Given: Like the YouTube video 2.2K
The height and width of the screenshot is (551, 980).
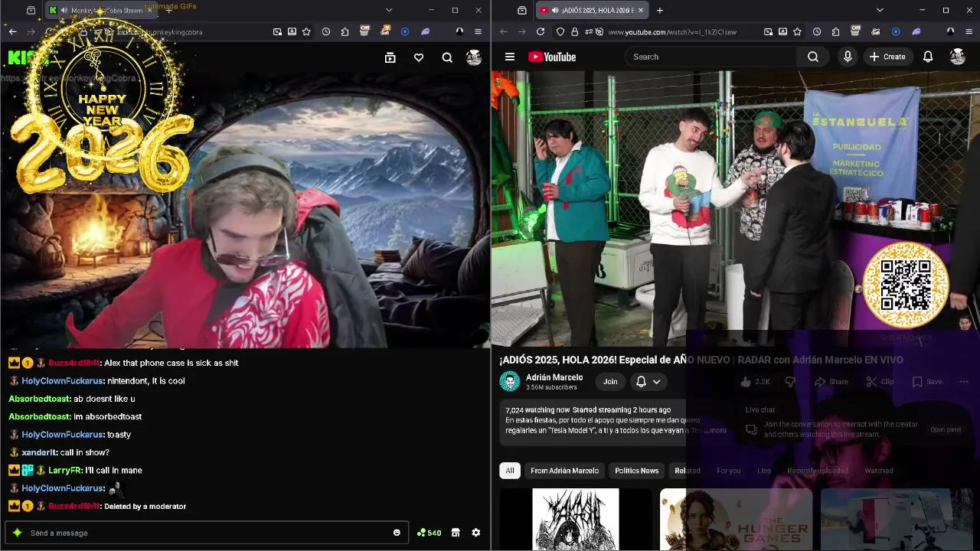Looking at the screenshot, I should (x=755, y=382).
